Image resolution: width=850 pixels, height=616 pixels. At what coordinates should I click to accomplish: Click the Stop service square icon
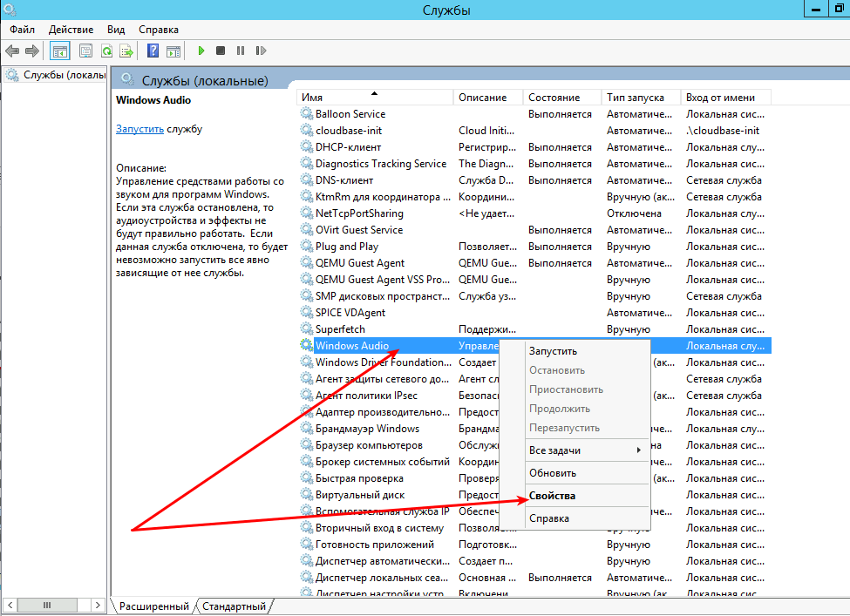coord(221,51)
